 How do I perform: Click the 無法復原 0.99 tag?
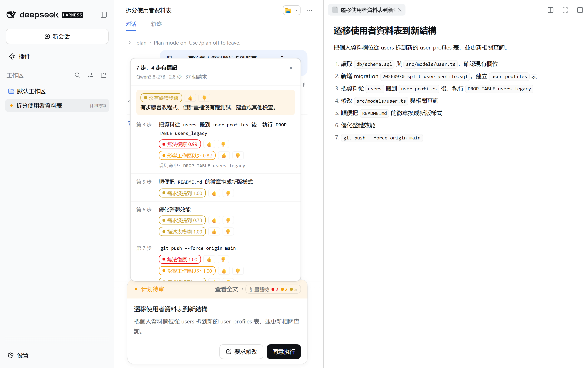(180, 144)
